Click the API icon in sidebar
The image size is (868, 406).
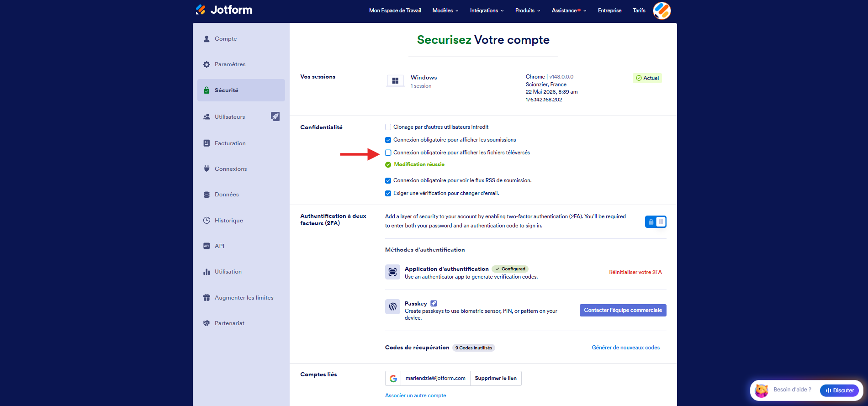[206, 246]
